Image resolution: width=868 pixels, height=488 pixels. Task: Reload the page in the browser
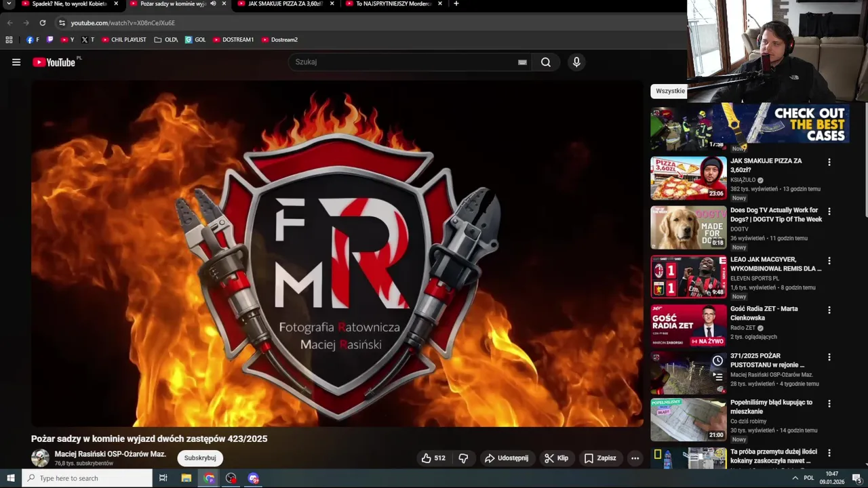[42, 22]
